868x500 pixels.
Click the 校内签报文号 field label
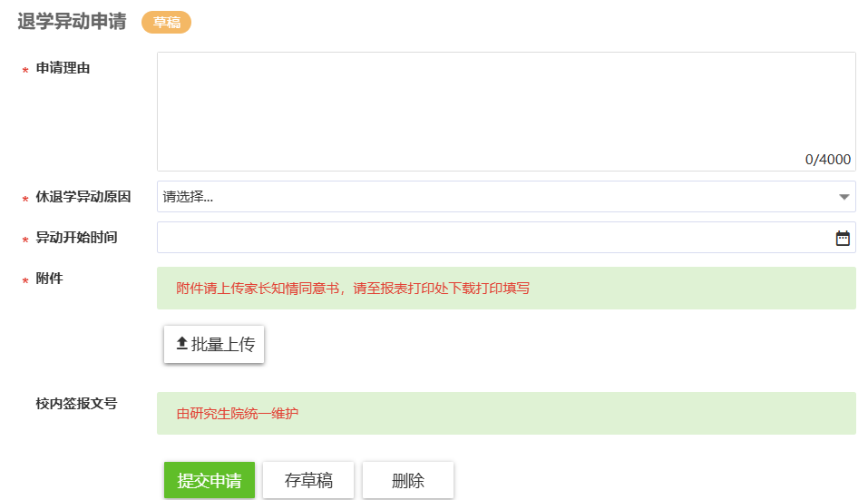pyautogui.click(x=76, y=404)
